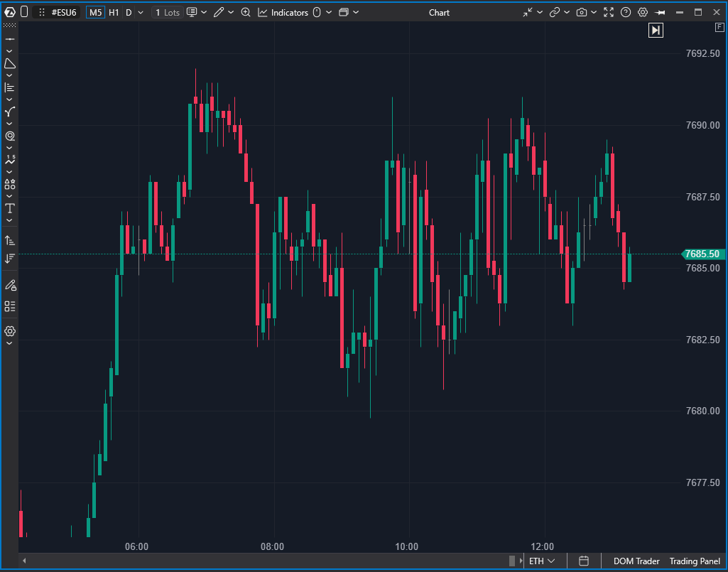Expand the link chain dropdown
The width and height of the screenshot is (728, 572).
pos(567,13)
